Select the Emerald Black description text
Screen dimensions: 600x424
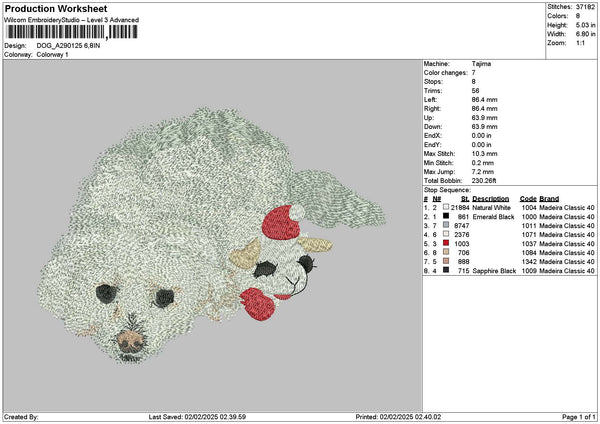pos(493,217)
